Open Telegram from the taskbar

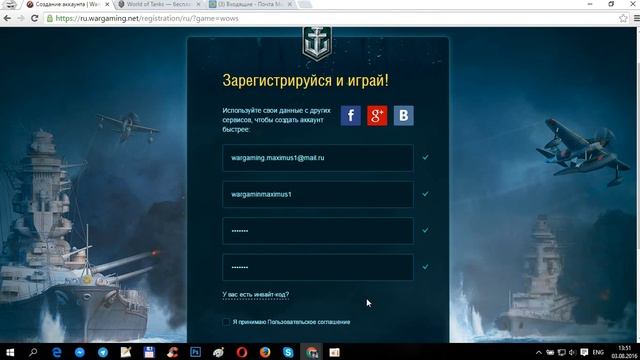(102, 352)
